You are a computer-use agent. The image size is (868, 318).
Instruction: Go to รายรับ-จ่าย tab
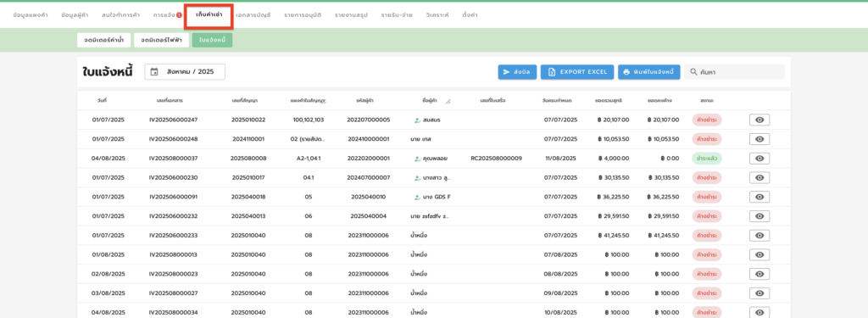pyautogui.click(x=398, y=15)
